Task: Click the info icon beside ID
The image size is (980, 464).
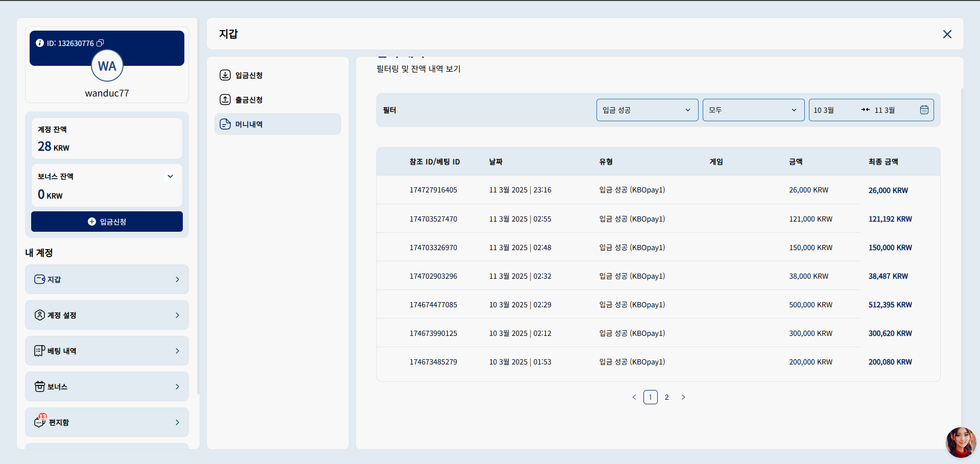Action: pyautogui.click(x=40, y=43)
